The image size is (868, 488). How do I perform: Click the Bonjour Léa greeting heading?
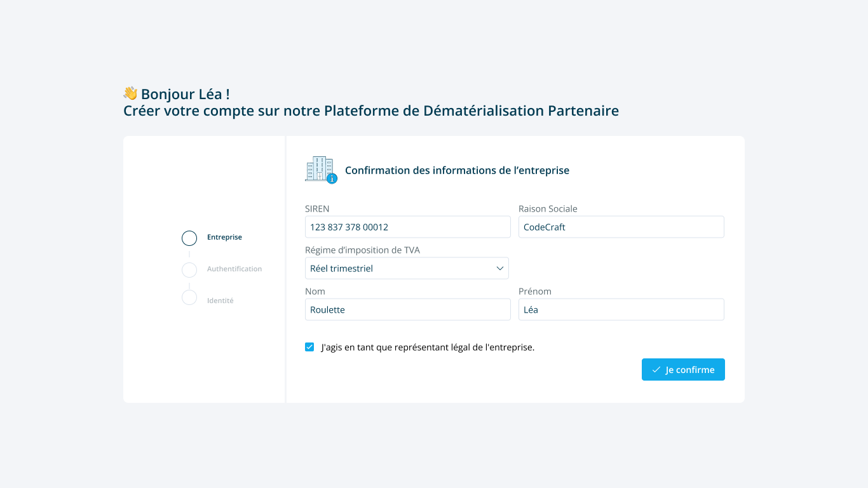[185, 94]
